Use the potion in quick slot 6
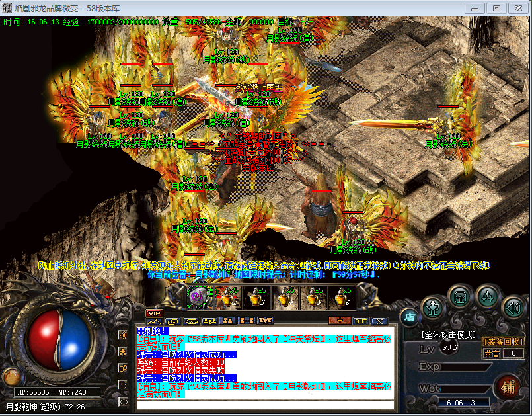 pyautogui.click(x=342, y=298)
